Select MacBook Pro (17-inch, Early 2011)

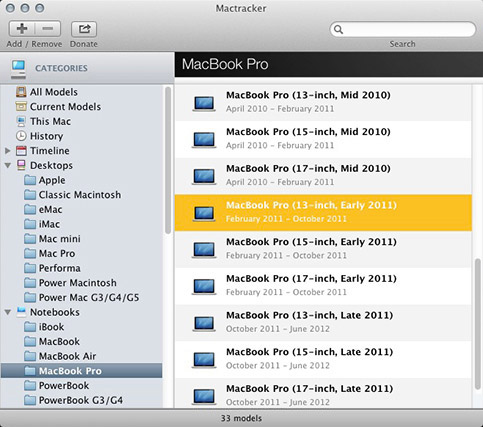point(323,286)
